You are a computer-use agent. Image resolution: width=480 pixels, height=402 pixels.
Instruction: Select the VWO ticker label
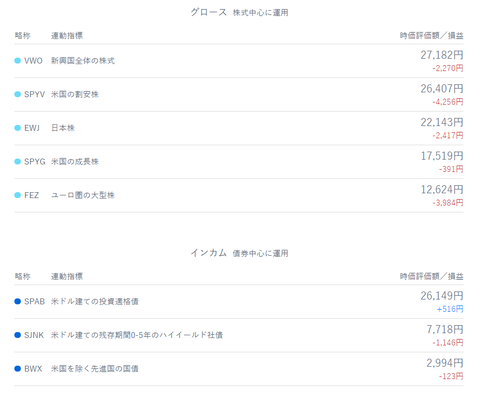pos(33,61)
